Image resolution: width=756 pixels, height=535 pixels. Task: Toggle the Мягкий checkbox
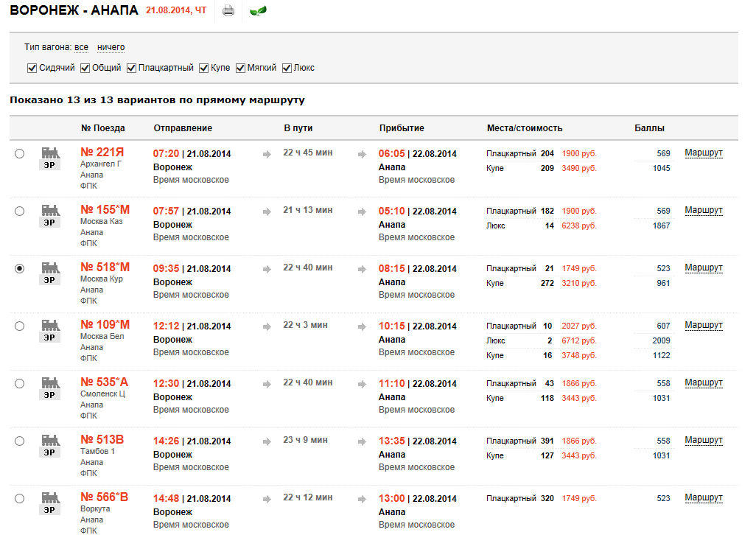[x=240, y=68]
